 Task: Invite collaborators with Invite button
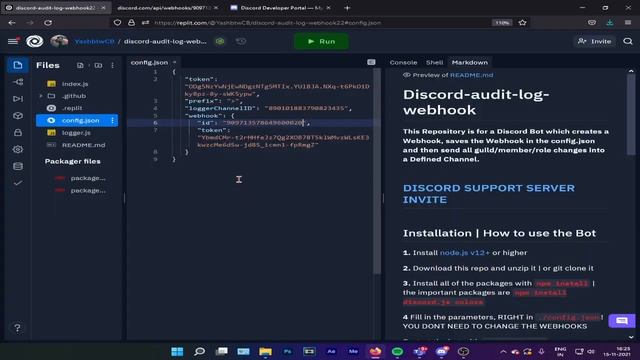coord(594,41)
